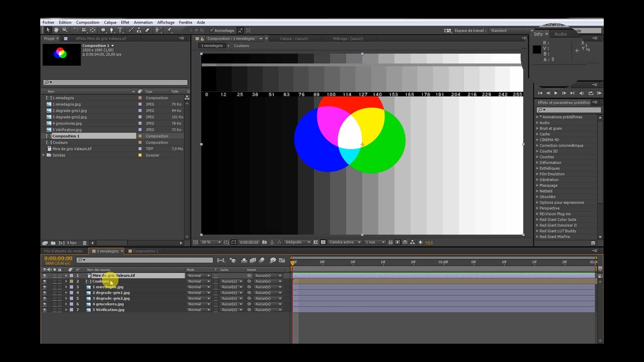The height and width of the screenshot is (362, 644).
Task: Select the Rotation tool
Action: tap(76, 30)
